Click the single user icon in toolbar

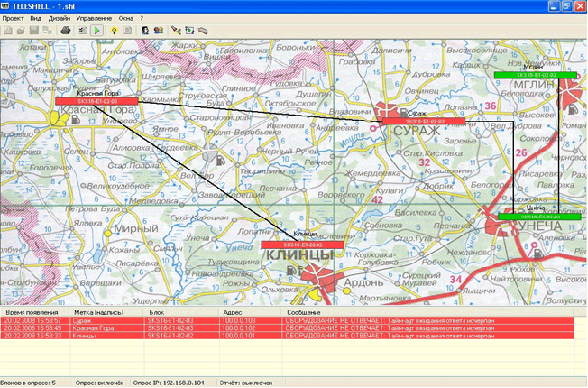pos(145,30)
